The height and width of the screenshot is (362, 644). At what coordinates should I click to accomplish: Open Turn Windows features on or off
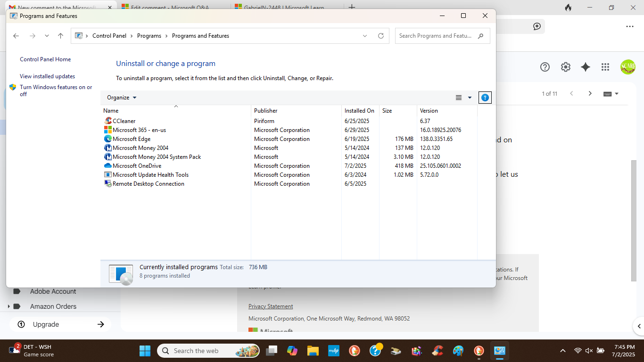[56, 90]
